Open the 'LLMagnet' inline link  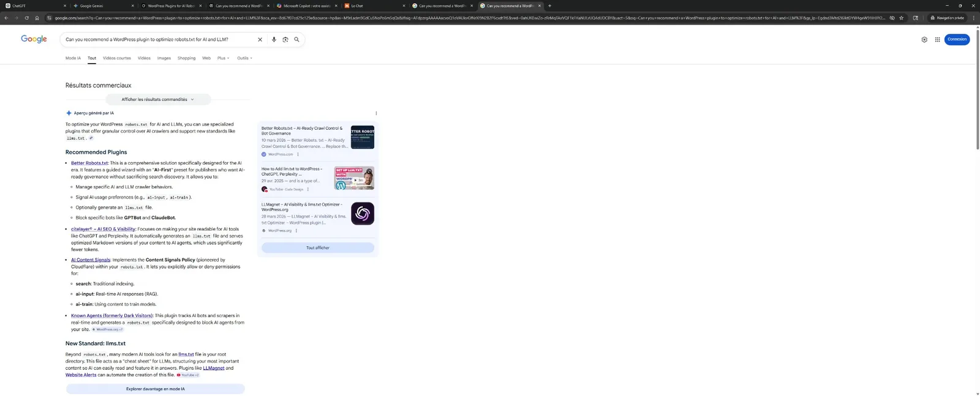tap(214, 368)
